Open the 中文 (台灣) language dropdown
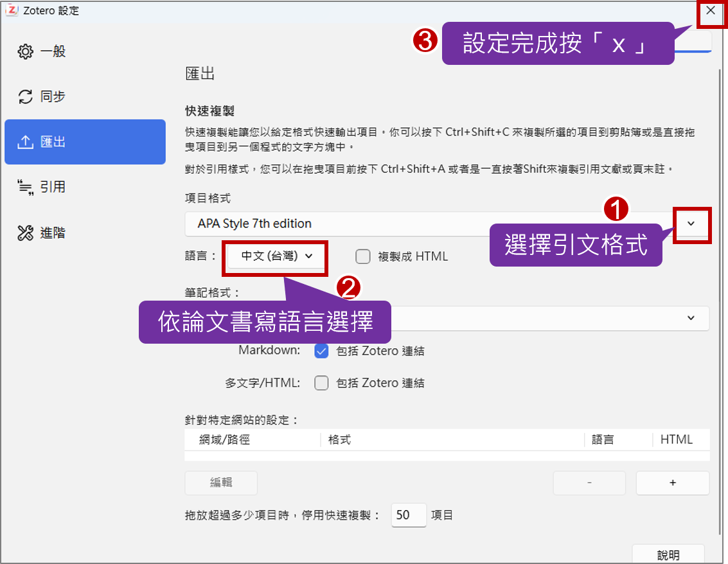This screenshot has width=728, height=564. pos(276,256)
